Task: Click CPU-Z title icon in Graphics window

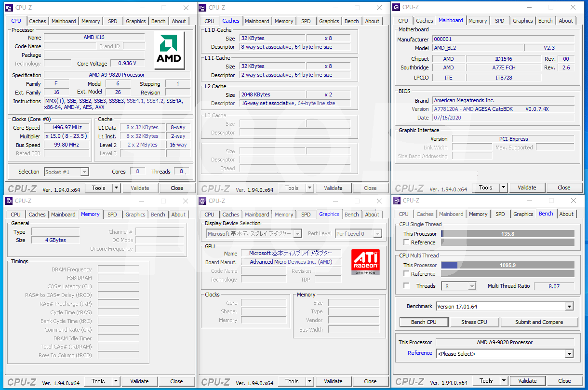Action: pyautogui.click(x=202, y=201)
